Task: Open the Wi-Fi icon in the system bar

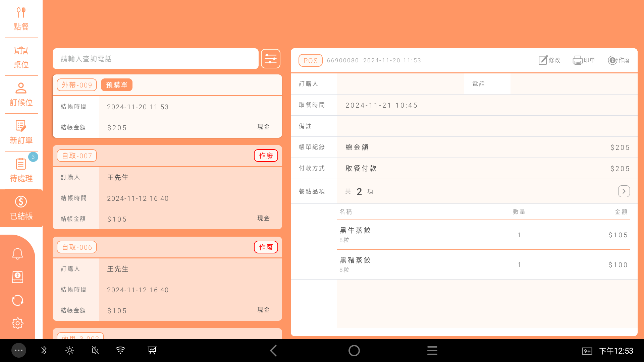Action: [120, 351]
